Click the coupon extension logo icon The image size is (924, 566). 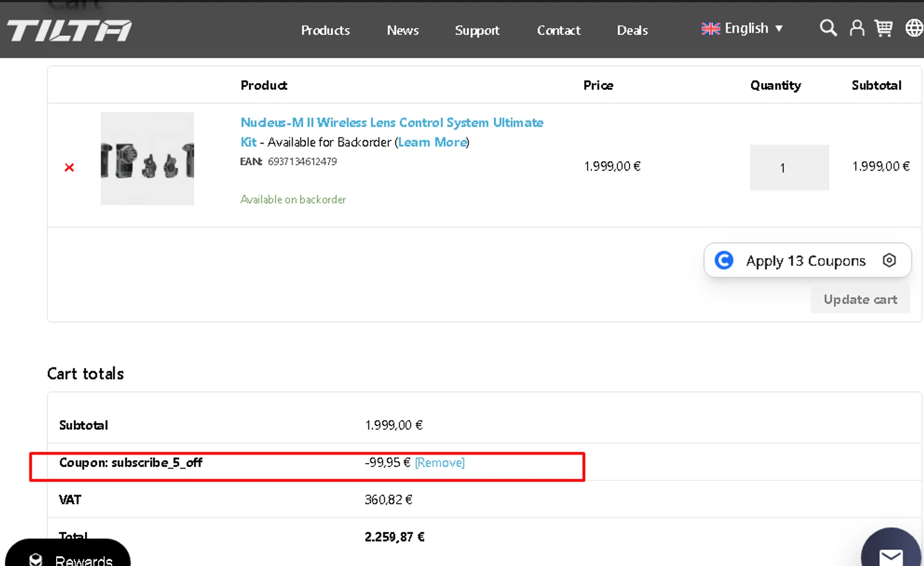[x=724, y=261]
